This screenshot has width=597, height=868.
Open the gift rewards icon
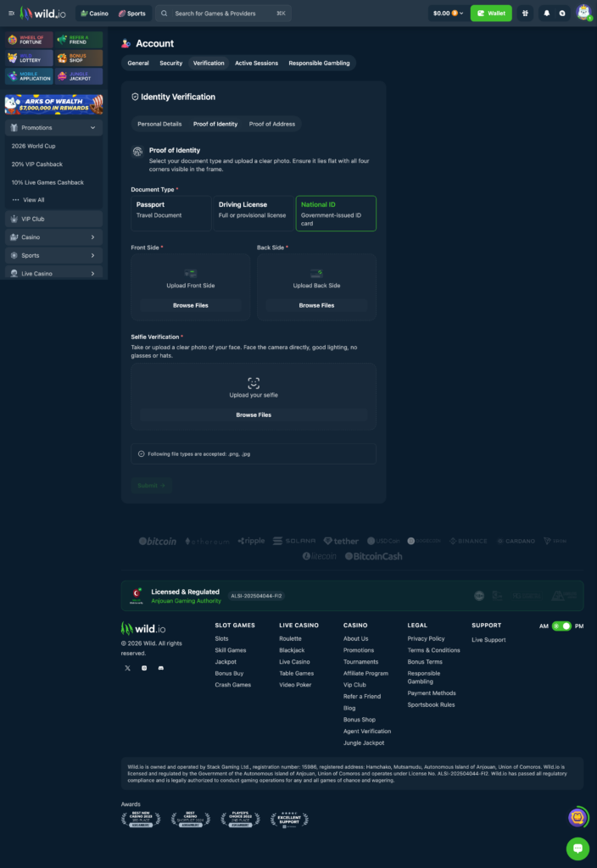point(525,14)
